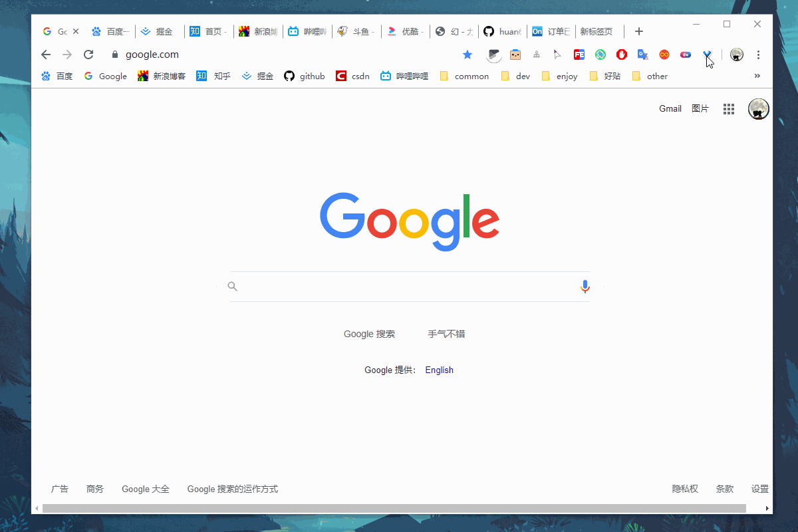
Task: Open the box-face extension icon
Action: coord(515,55)
